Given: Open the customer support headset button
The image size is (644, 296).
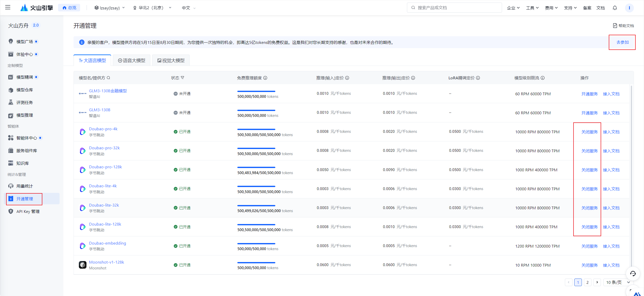Looking at the screenshot, I should click(x=633, y=274).
